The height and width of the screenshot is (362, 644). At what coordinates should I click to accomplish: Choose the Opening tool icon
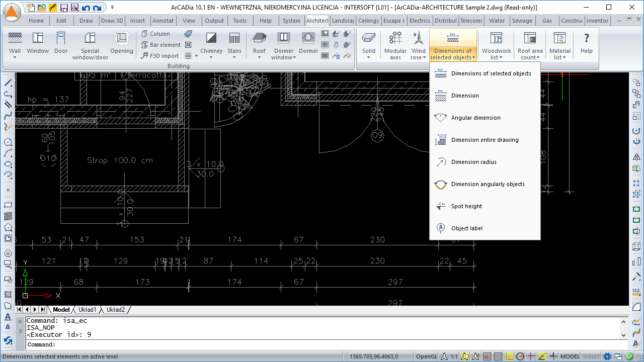[122, 39]
